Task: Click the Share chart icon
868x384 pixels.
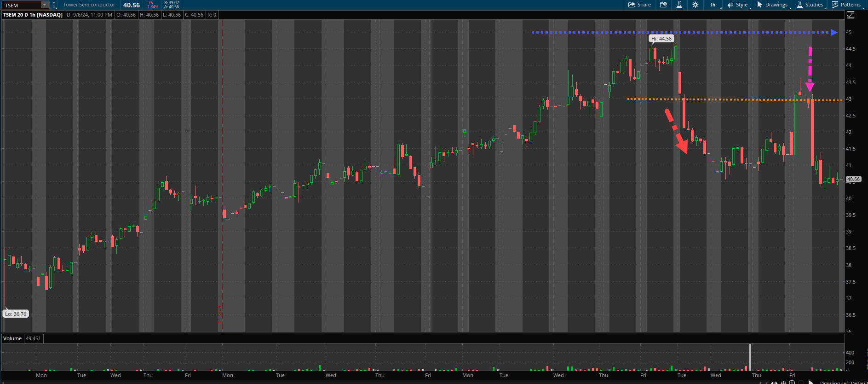Action: click(639, 5)
